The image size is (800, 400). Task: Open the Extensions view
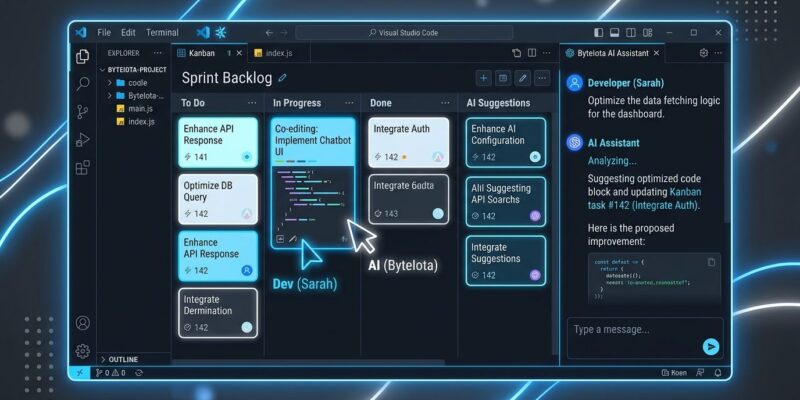click(83, 167)
